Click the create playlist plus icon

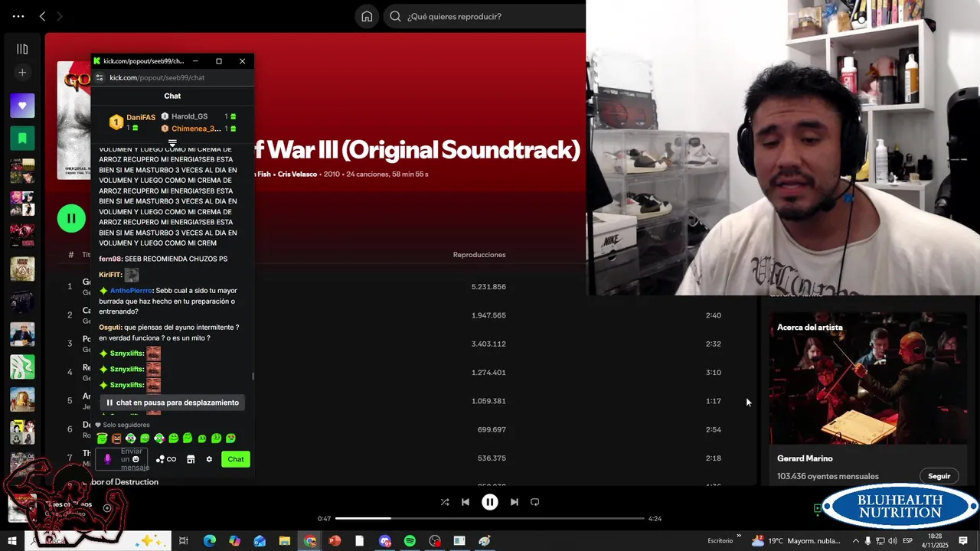pos(22,73)
